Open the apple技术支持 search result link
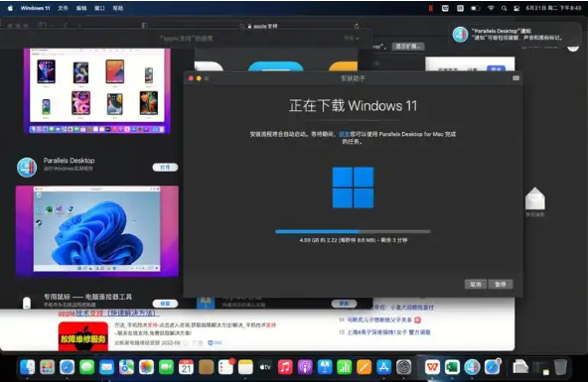 coord(108,314)
